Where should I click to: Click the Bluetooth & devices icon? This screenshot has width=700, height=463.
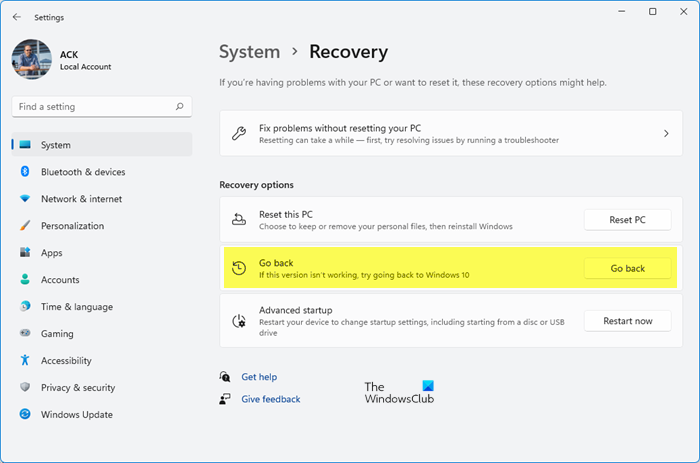coord(25,172)
